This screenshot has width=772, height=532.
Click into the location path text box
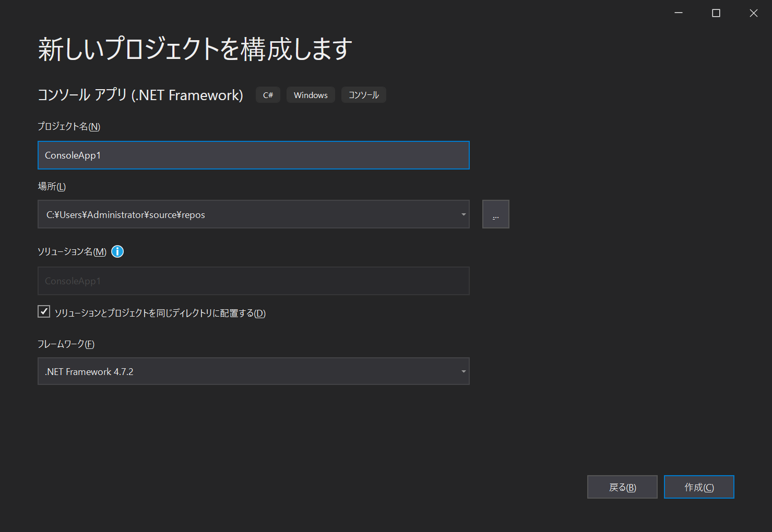tap(245, 214)
